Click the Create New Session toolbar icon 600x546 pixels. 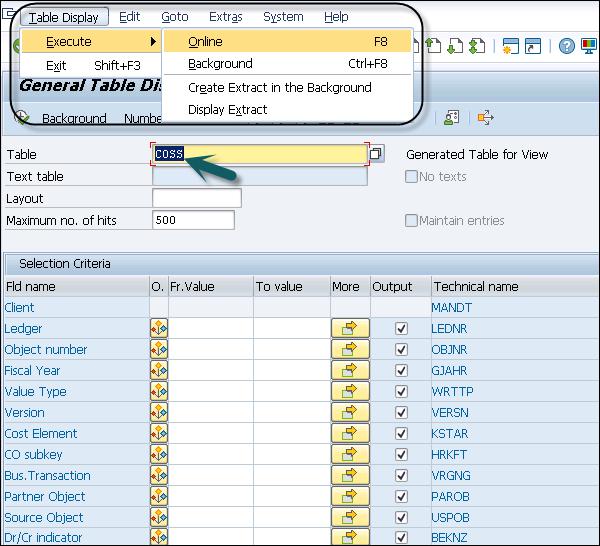pyautogui.click(x=511, y=46)
